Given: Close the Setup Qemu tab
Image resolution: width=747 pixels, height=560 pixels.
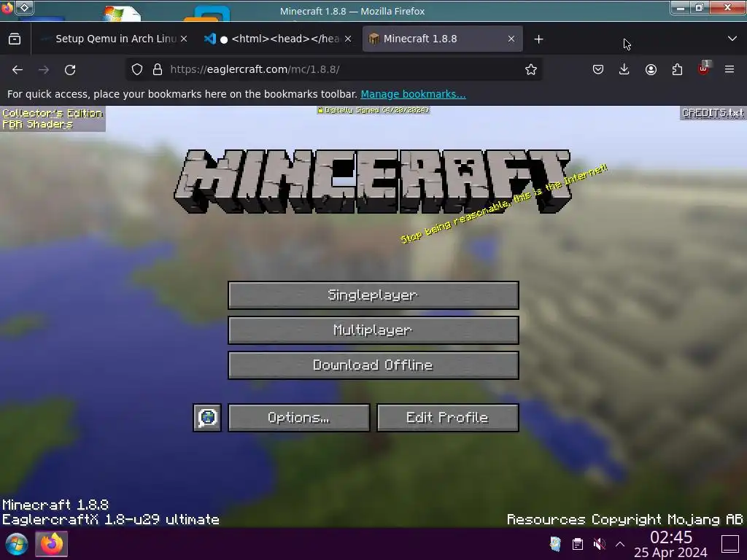Looking at the screenshot, I should click(185, 39).
